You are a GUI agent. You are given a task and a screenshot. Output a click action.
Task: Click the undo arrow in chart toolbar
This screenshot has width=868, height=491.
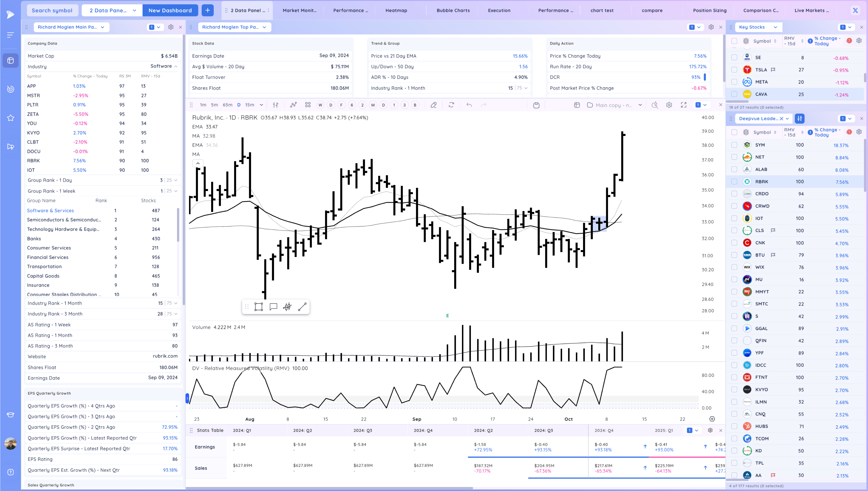click(469, 105)
